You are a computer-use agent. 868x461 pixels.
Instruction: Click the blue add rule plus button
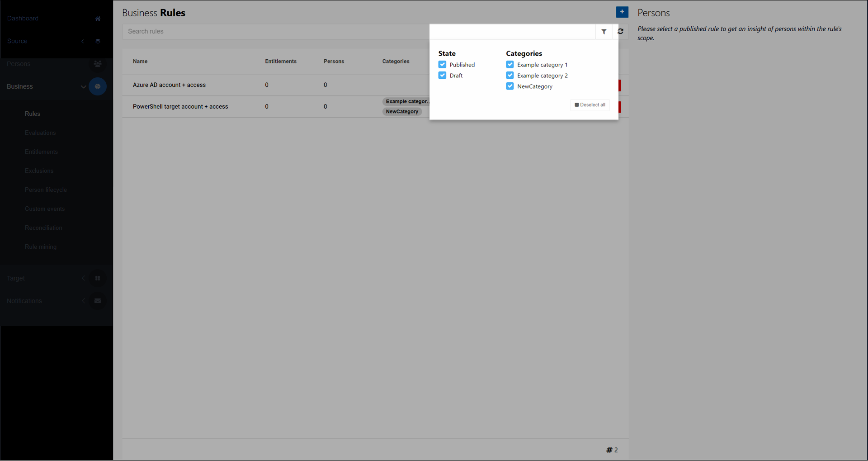point(622,12)
